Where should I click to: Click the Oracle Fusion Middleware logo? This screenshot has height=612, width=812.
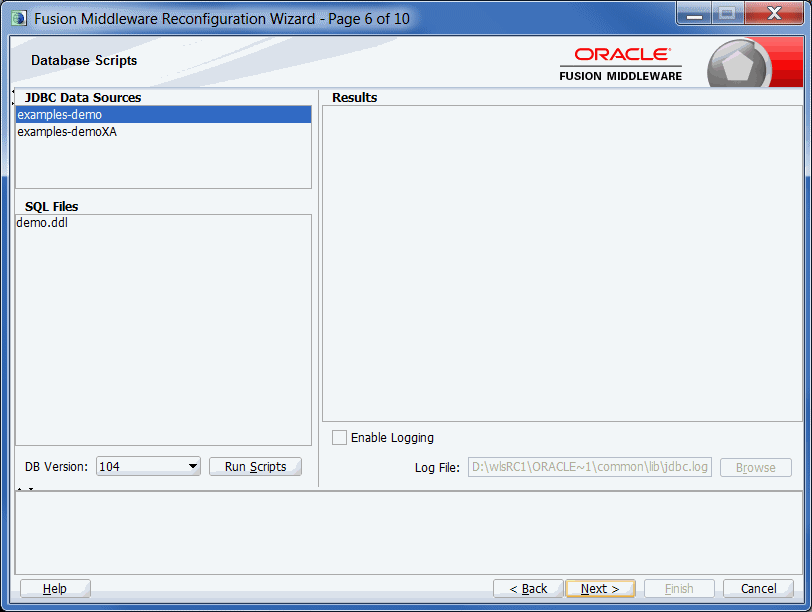620,64
